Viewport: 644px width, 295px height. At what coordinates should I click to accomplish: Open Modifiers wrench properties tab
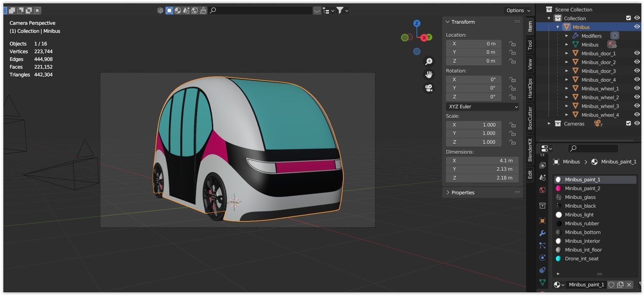tap(542, 233)
